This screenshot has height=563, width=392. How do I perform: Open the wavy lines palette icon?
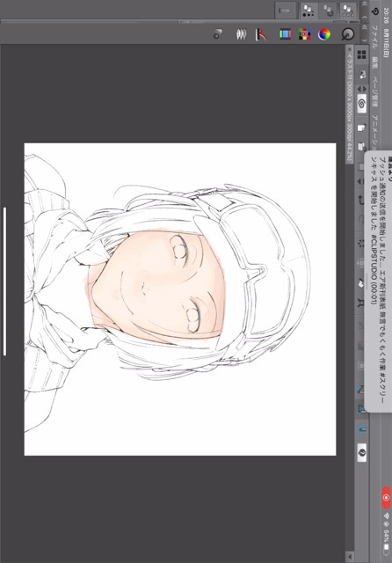pyautogui.click(x=242, y=34)
